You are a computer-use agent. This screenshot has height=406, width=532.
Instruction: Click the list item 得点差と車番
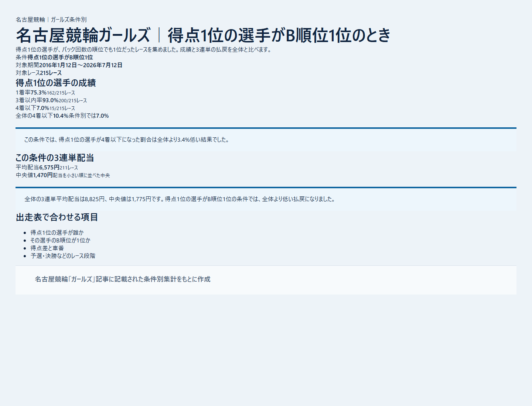point(47,248)
